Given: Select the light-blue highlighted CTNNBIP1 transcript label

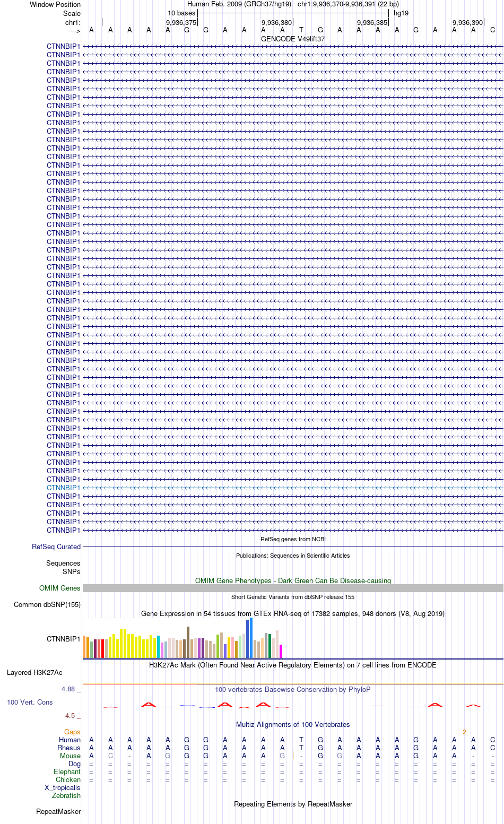Looking at the screenshot, I should (64, 488).
